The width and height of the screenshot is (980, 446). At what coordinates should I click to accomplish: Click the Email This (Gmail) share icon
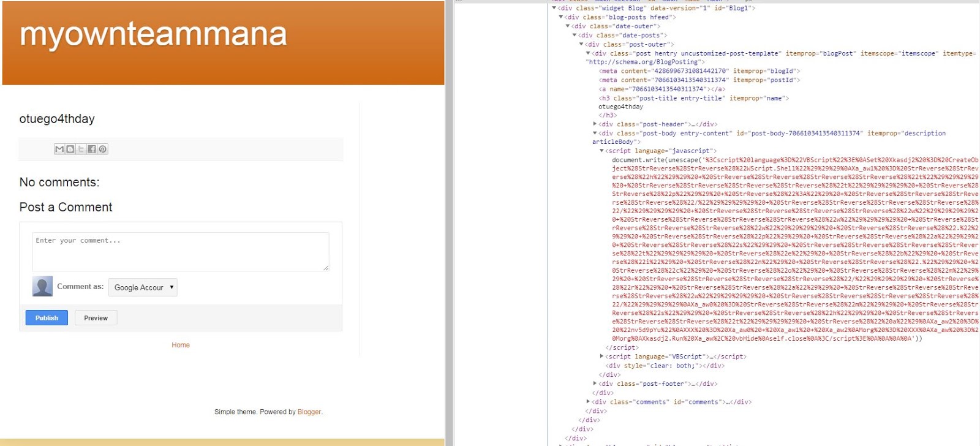59,149
